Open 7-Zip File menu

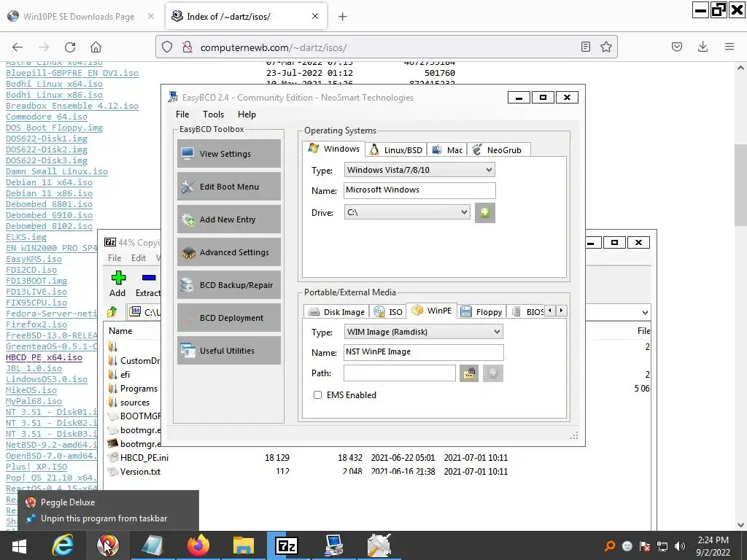pyautogui.click(x=115, y=257)
